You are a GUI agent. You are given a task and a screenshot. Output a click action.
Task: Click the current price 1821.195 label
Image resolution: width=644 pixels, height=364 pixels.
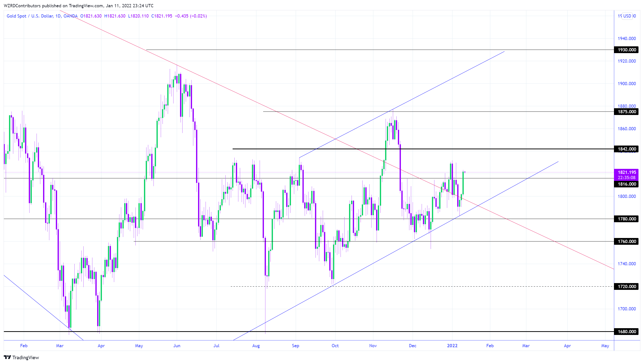point(626,172)
